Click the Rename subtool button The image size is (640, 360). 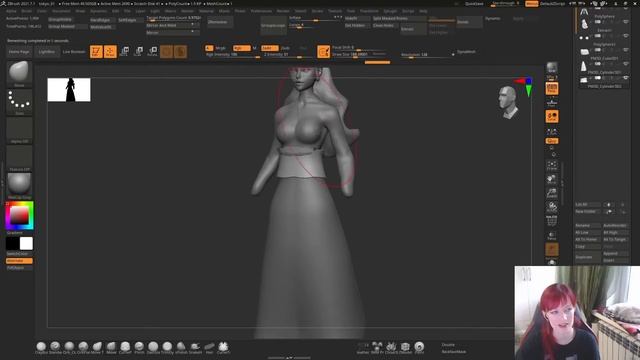[x=587, y=225]
